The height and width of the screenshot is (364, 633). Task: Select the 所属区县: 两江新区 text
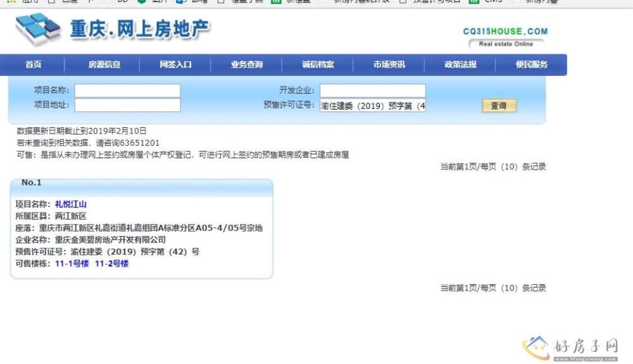tap(51, 216)
